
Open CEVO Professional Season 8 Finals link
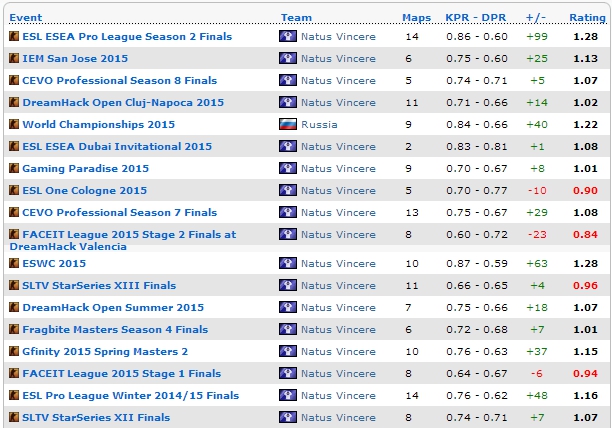point(119,80)
